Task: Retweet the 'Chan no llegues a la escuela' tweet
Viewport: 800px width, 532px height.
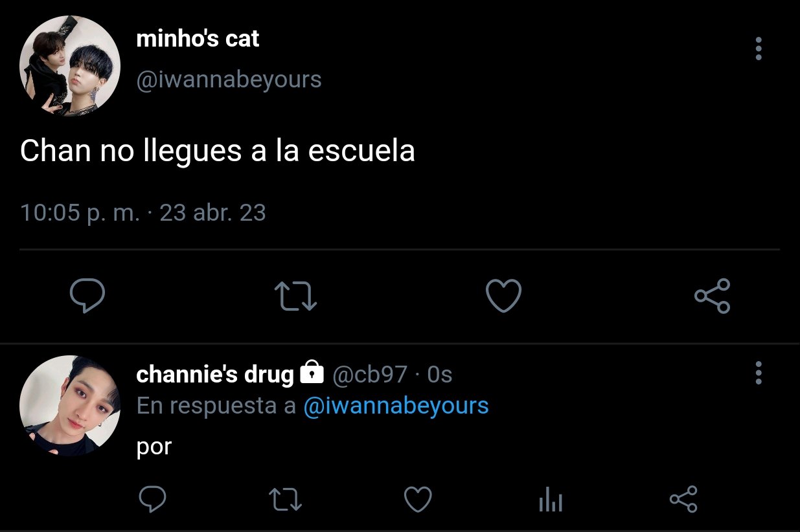Action: (295, 296)
